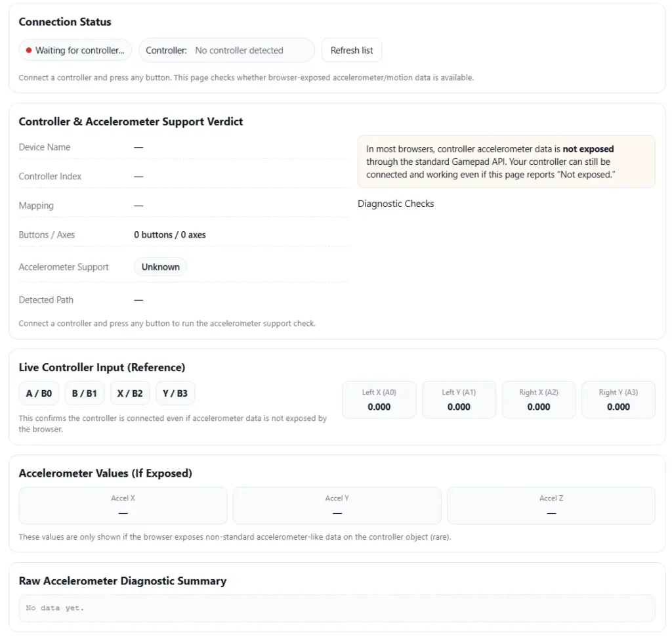Click the Refresh list button
This screenshot has width=672, height=637.
(351, 51)
